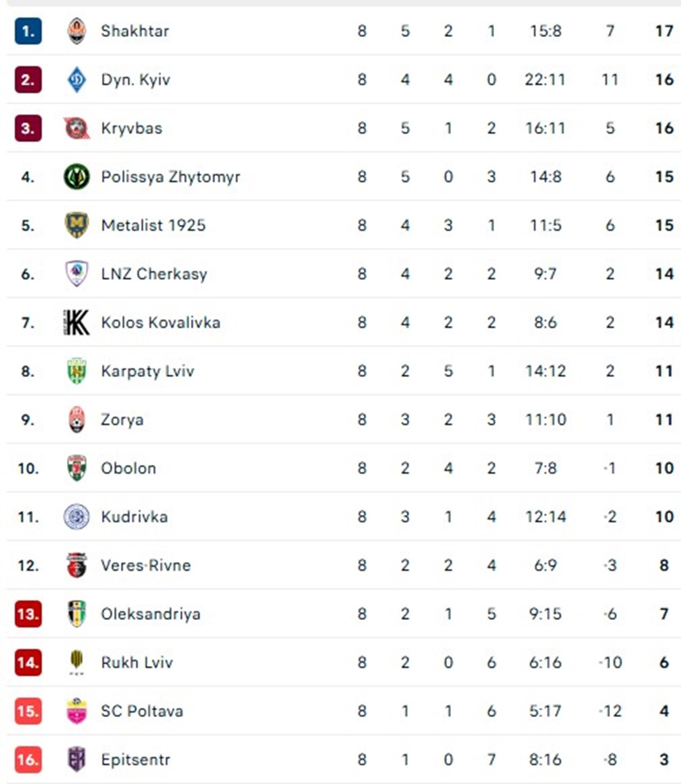Screen dimensions: 681x784
Task: Click the Kryvbas team crest
Action: 77,128
